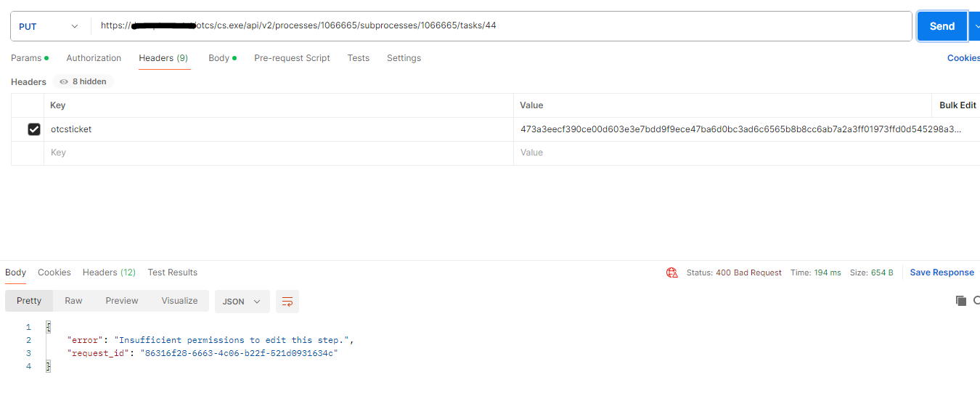This screenshot has width=980, height=396.
Task: Click the "request_id" line in the response
Action: click(203, 353)
